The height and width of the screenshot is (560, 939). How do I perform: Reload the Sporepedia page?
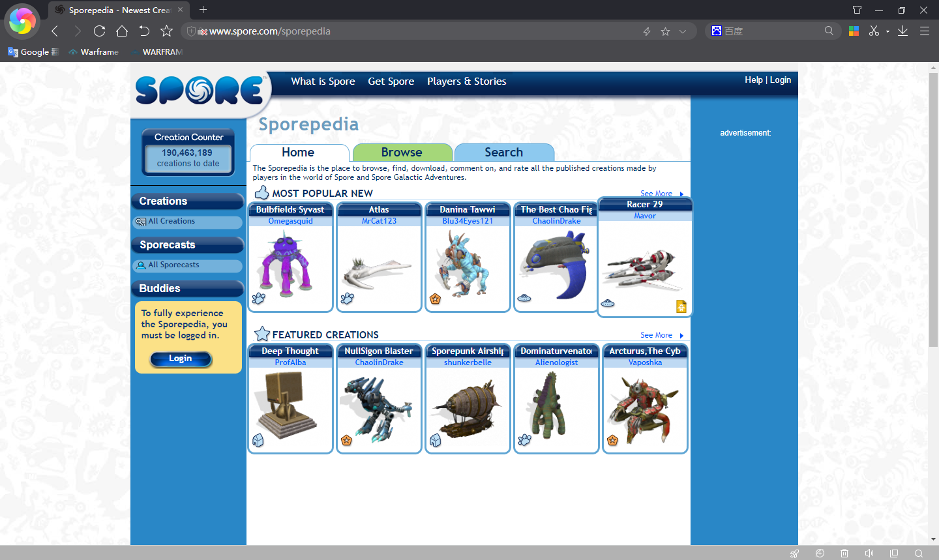pos(99,31)
